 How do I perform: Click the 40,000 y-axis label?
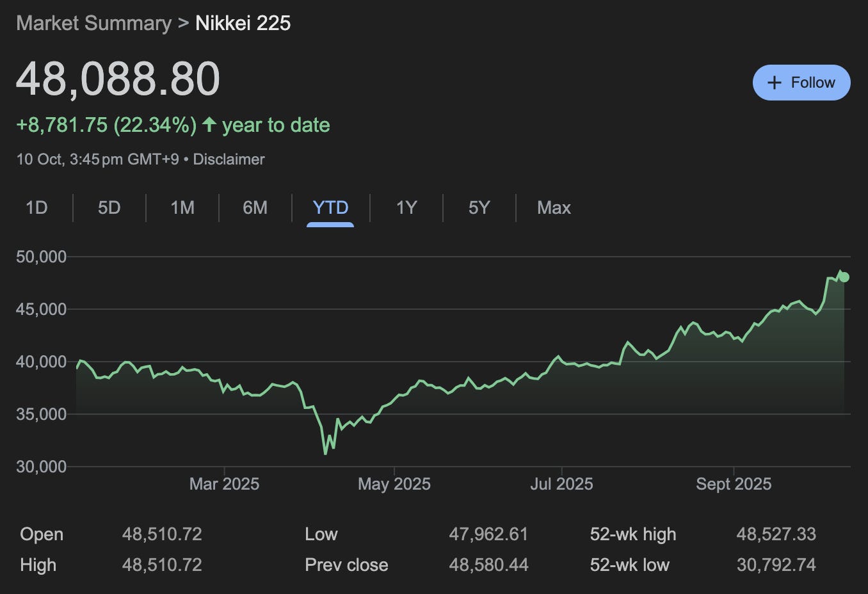(42, 362)
